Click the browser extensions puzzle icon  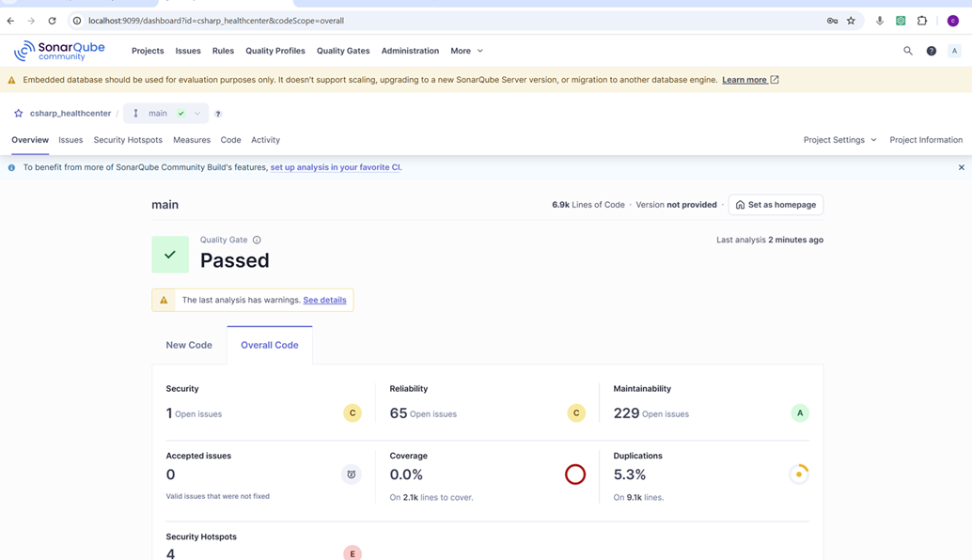[x=922, y=21]
